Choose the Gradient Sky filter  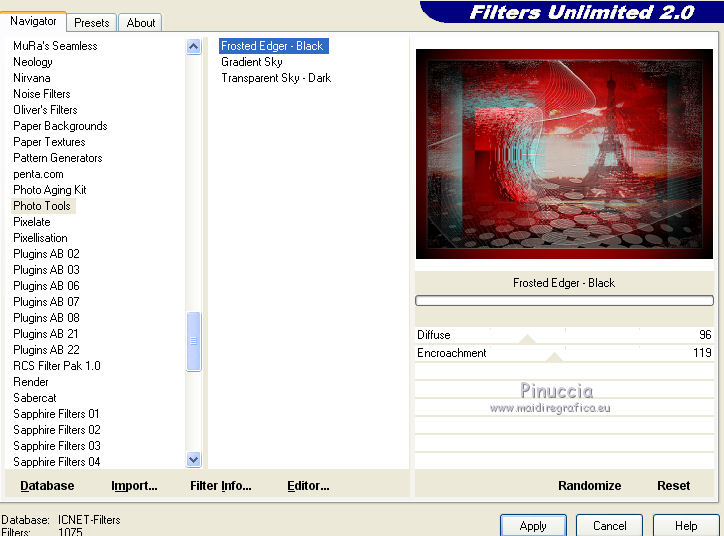252,62
